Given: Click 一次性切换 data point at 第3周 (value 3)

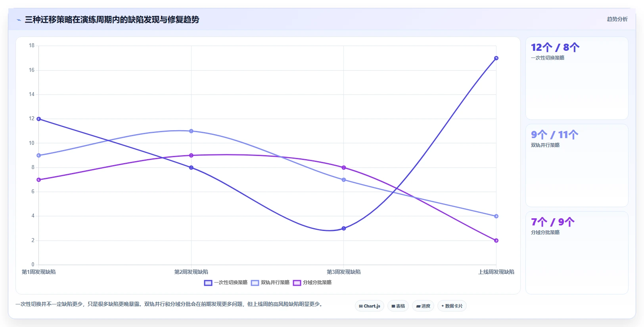Looking at the screenshot, I should click(x=344, y=228).
